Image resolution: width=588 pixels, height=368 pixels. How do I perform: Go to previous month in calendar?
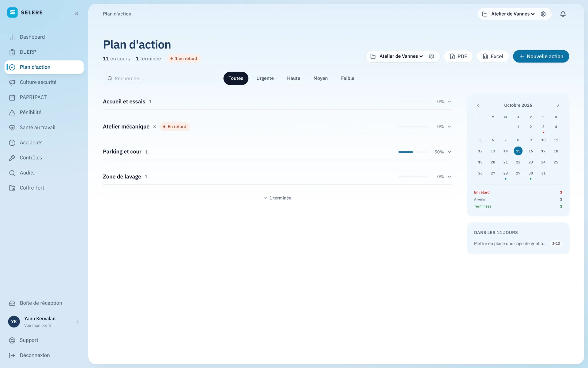[478, 105]
